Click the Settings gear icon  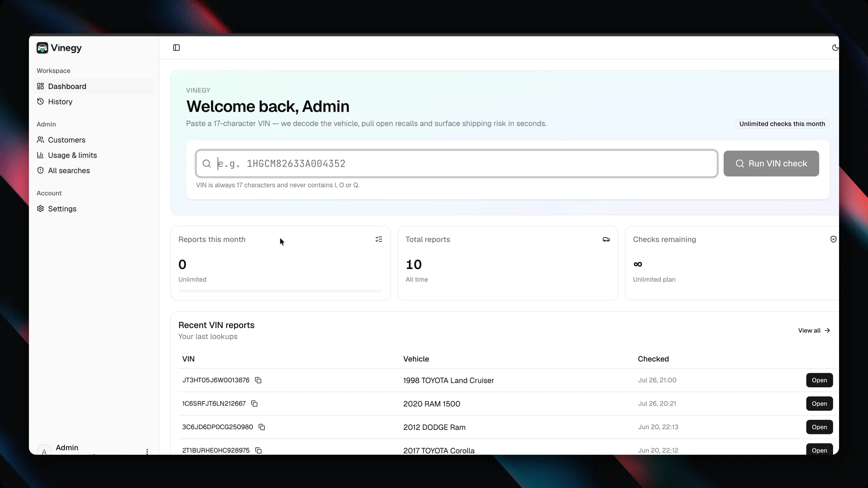tap(41, 208)
